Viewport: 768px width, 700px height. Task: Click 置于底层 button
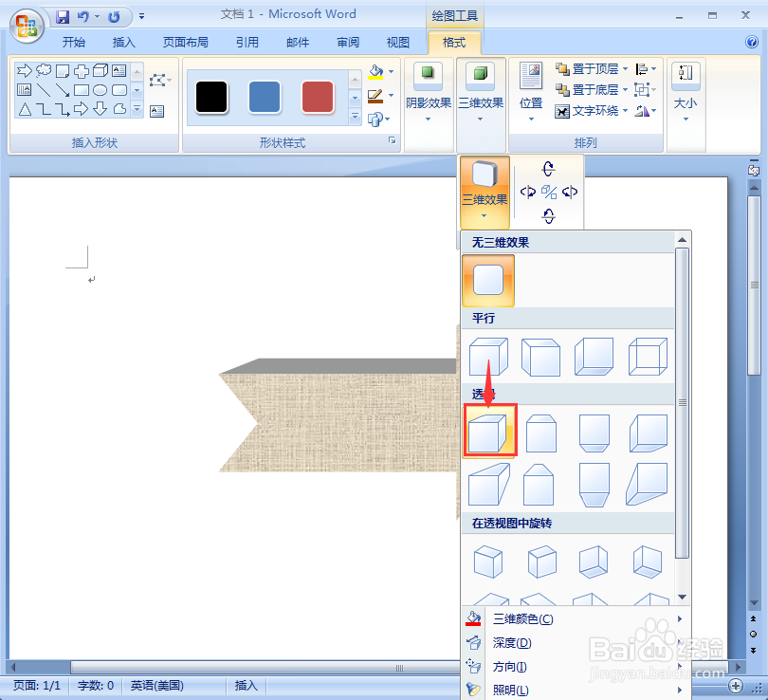[x=587, y=90]
